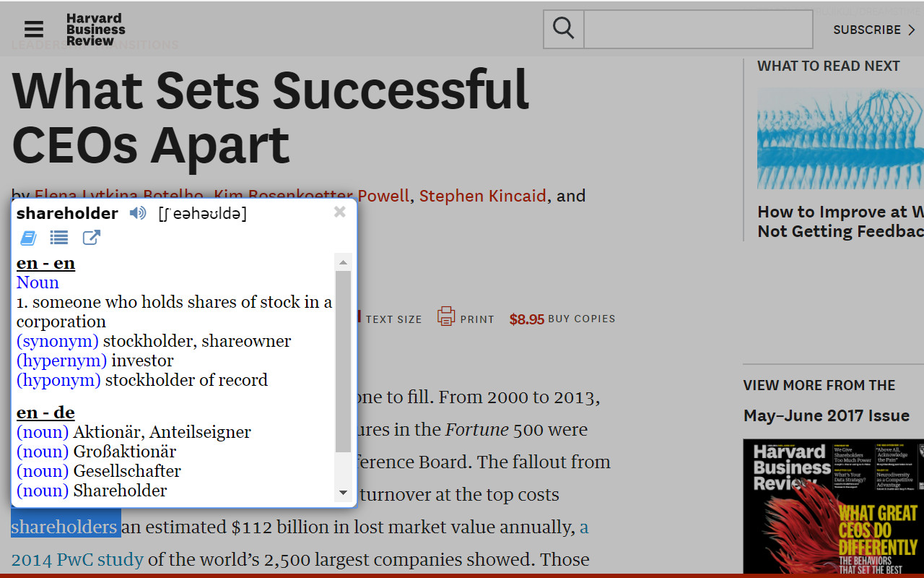Open author Stephen Kincaid link
The width and height of the screenshot is (924, 578).
coord(482,196)
